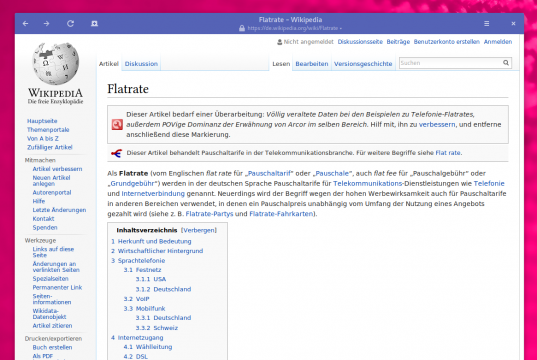
Task: Open the Versionsgeschichte tab
Action: click(x=363, y=64)
